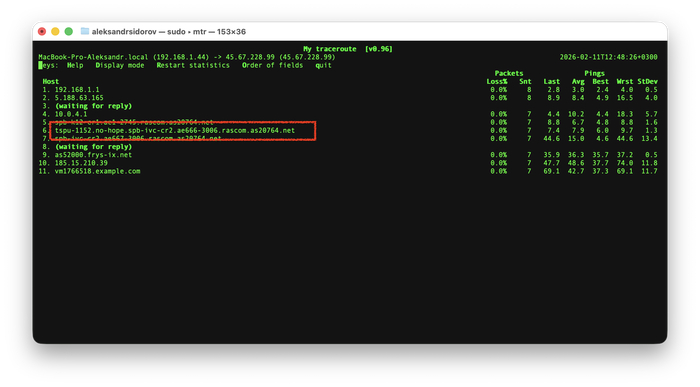Click the as52000.frys-ix.net host entry
Viewport: 700px width, 387px height.
[93, 155]
